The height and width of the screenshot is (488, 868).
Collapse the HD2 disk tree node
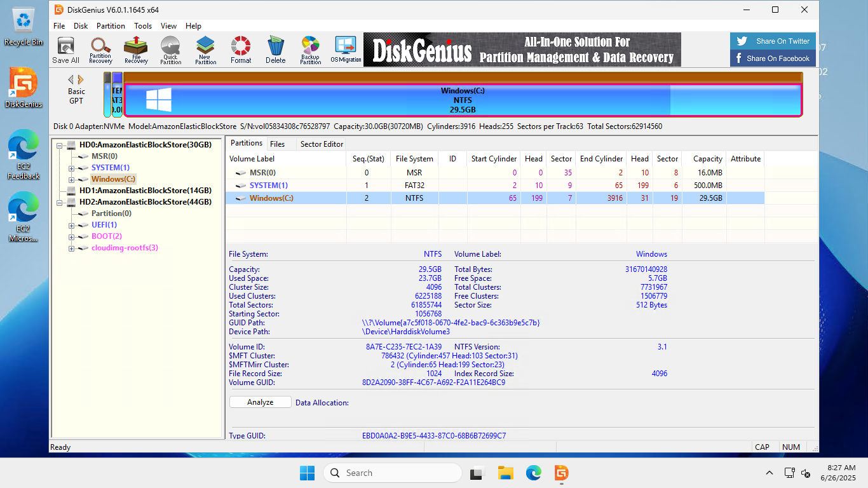tap(60, 202)
